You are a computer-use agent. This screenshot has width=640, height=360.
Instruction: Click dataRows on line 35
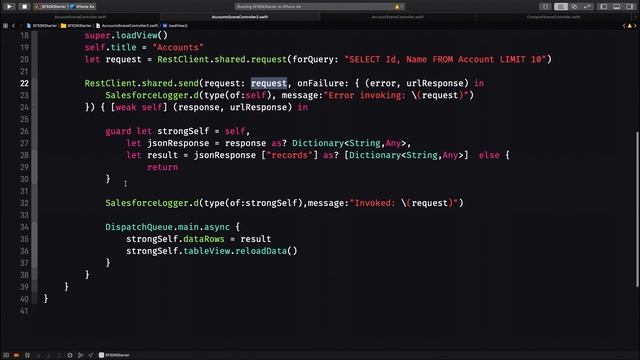pos(204,239)
